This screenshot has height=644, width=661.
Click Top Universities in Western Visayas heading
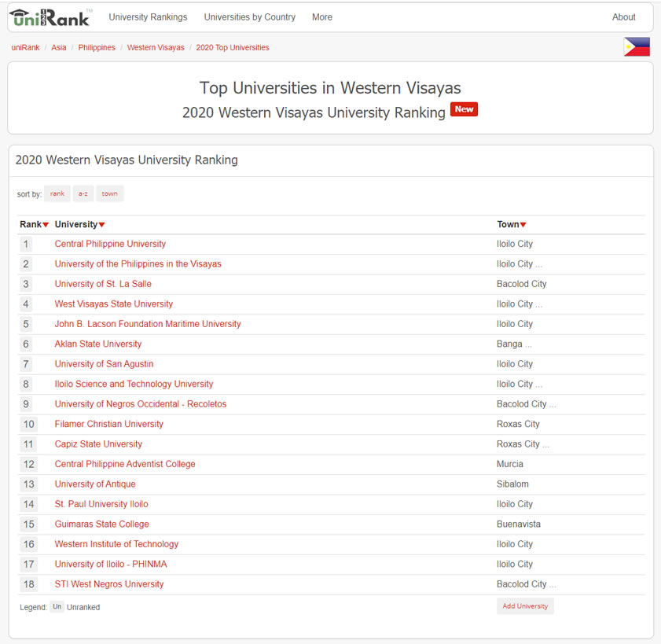point(330,88)
